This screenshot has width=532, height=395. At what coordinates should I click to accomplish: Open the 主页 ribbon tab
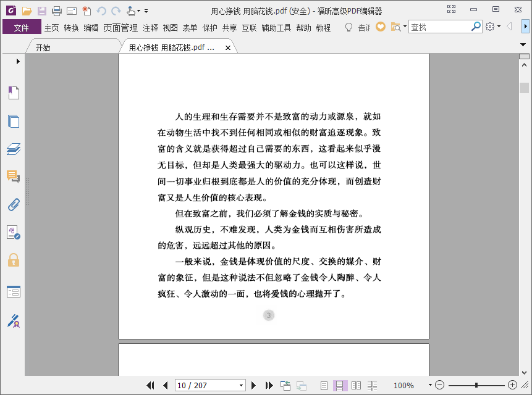(x=51, y=28)
